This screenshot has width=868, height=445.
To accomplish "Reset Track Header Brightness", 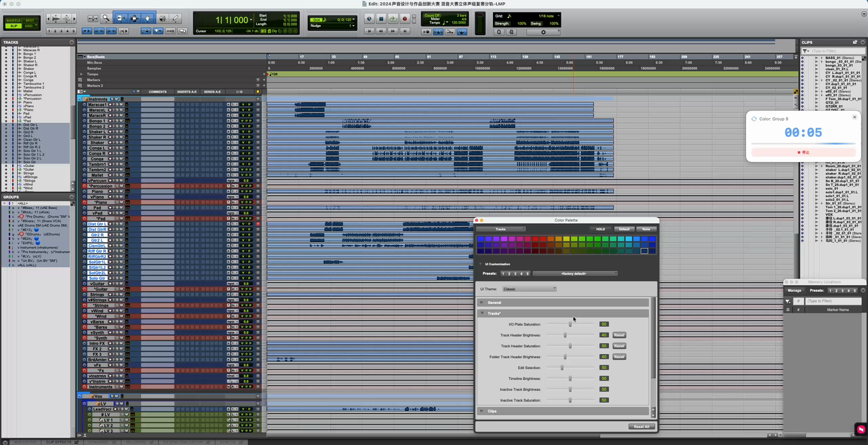I will tap(619, 335).
